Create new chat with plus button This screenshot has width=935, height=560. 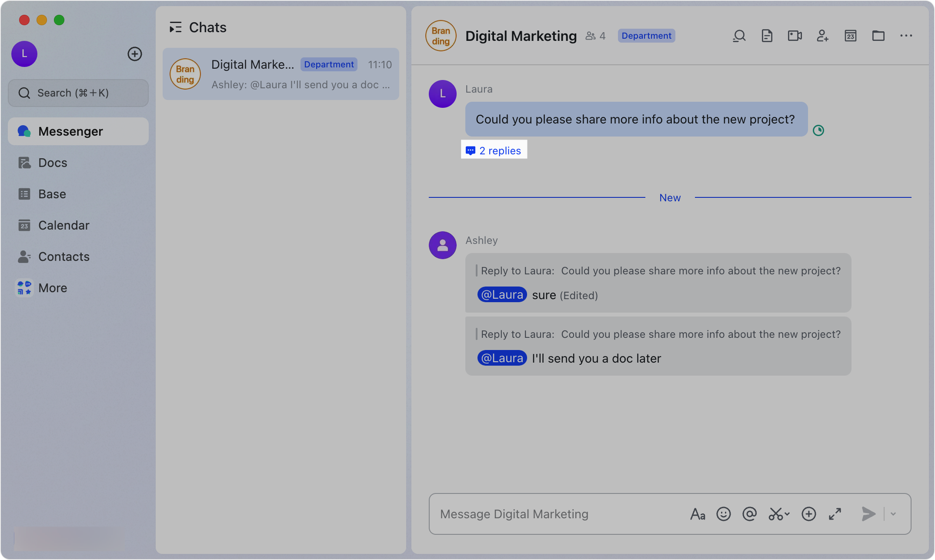point(135,54)
